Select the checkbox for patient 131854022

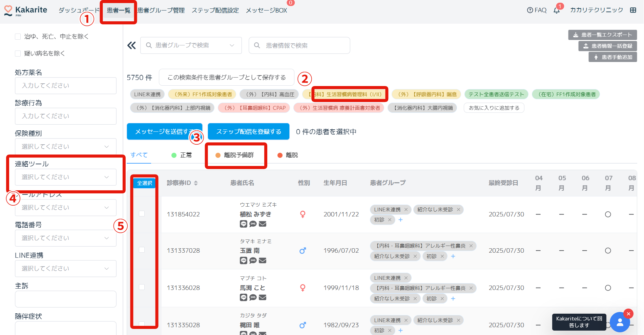coord(142,214)
